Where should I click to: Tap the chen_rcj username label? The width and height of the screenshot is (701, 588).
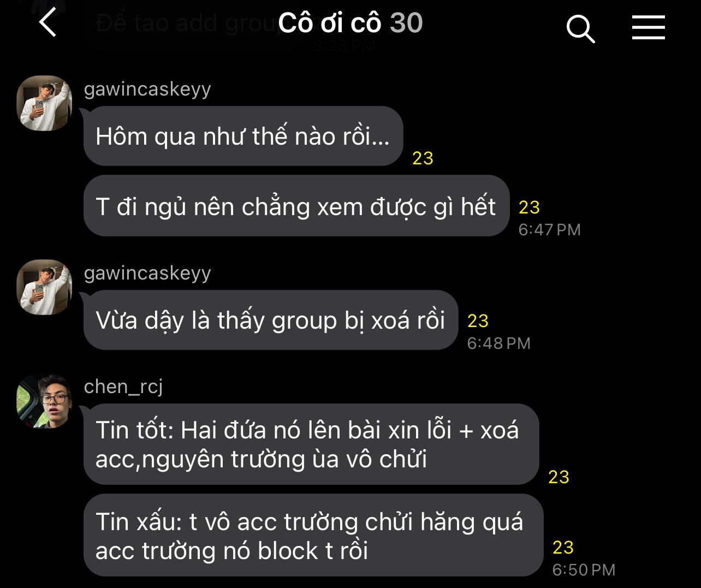click(x=123, y=387)
